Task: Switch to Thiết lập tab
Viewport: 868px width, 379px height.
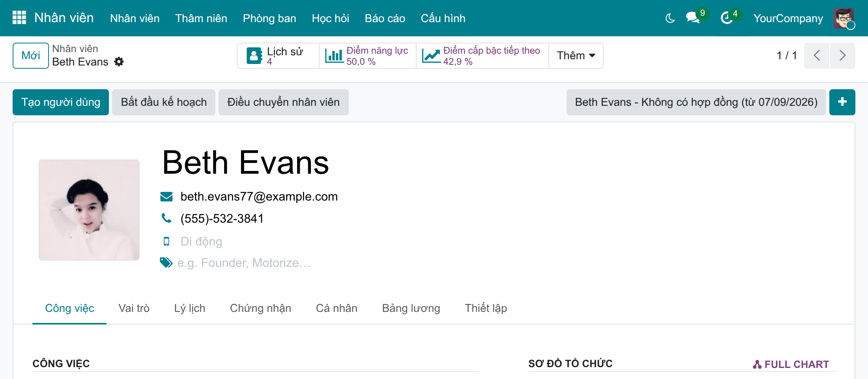Action: [x=486, y=308]
